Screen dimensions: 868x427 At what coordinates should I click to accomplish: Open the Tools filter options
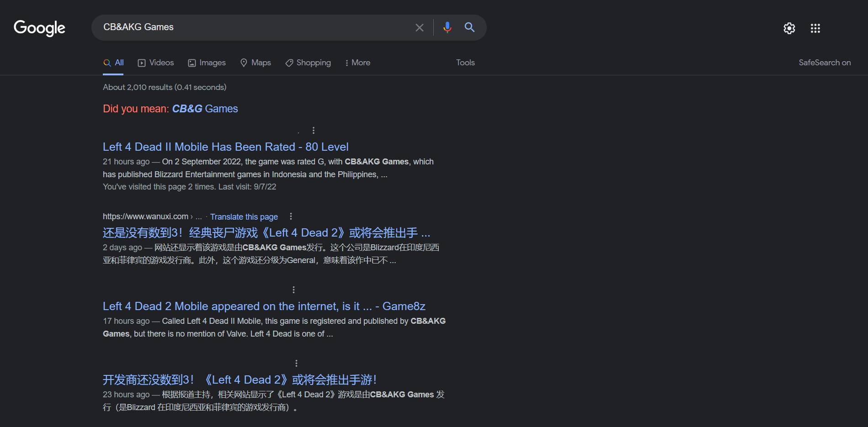coord(465,63)
